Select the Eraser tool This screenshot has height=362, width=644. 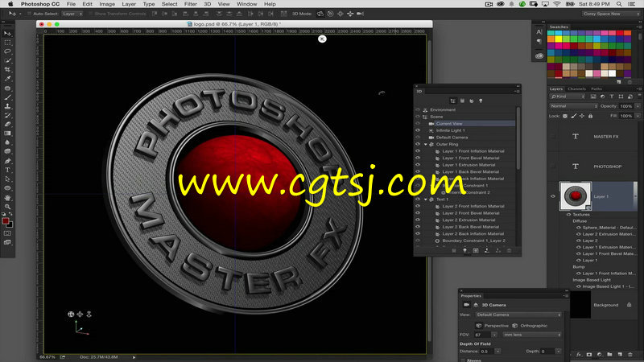tap(7, 125)
